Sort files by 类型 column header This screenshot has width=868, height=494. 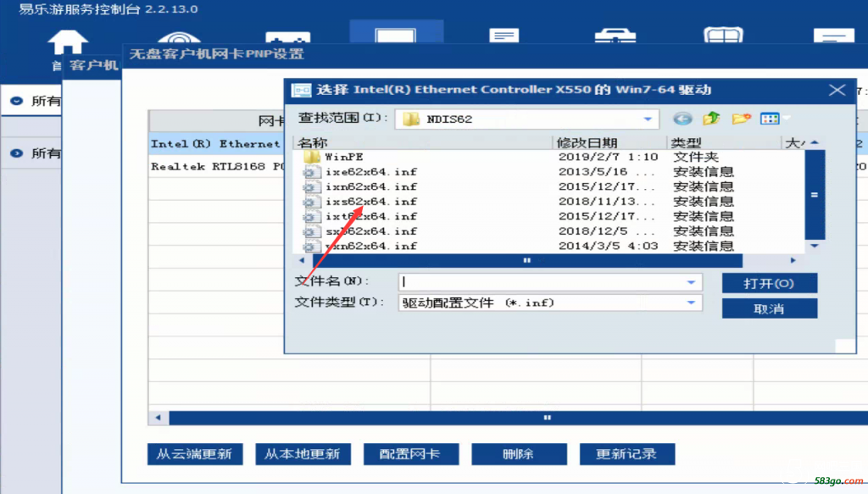point(724,142)
